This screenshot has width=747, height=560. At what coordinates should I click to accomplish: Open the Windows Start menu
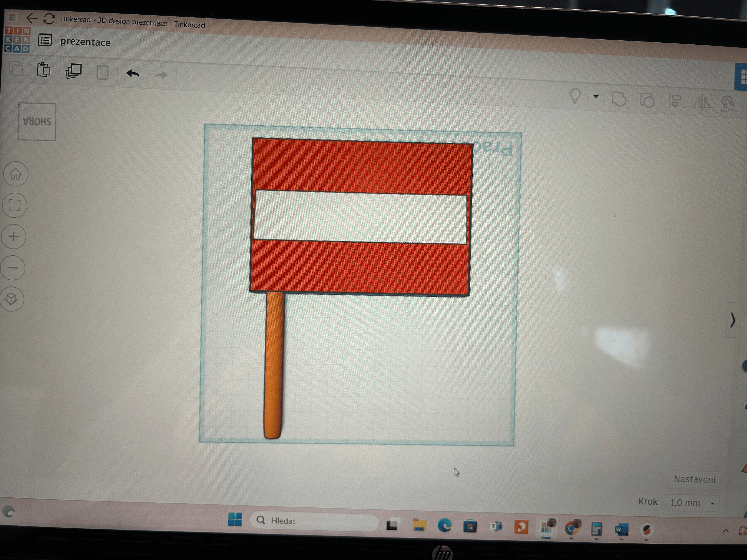pyautogui.click(x=235, y=519)
